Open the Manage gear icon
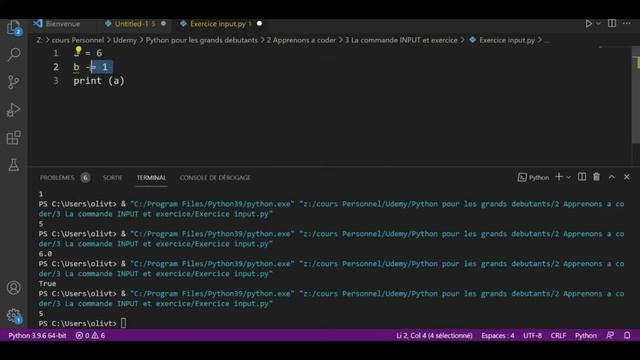640x360 pixels. click(14, 315)
